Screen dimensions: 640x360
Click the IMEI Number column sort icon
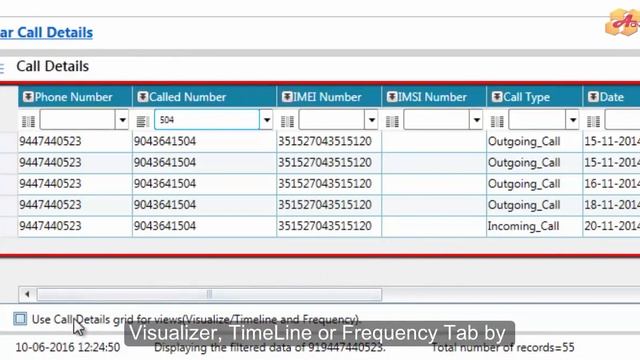[287, 97]
